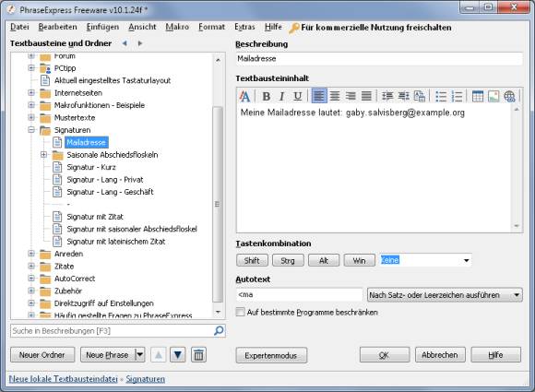Open the hotkey key dropdown showing Keine

point(467,260)
